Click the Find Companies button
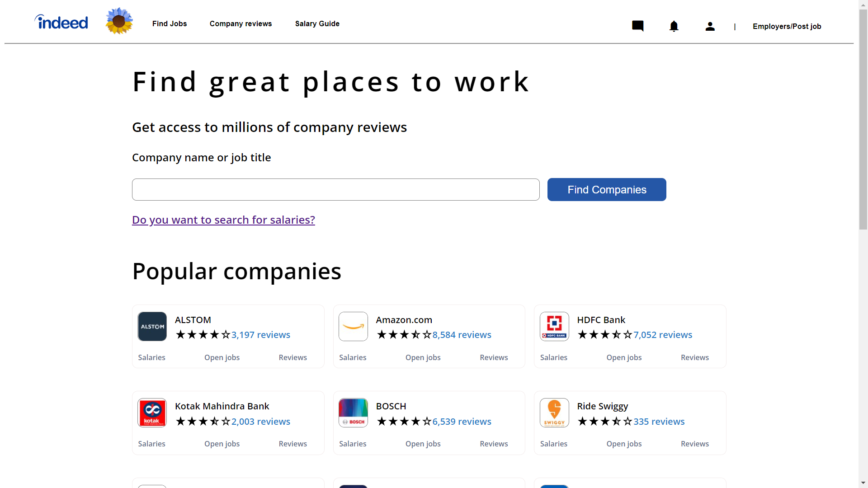This screenshot has width=868, height=488. pos(607,189)
